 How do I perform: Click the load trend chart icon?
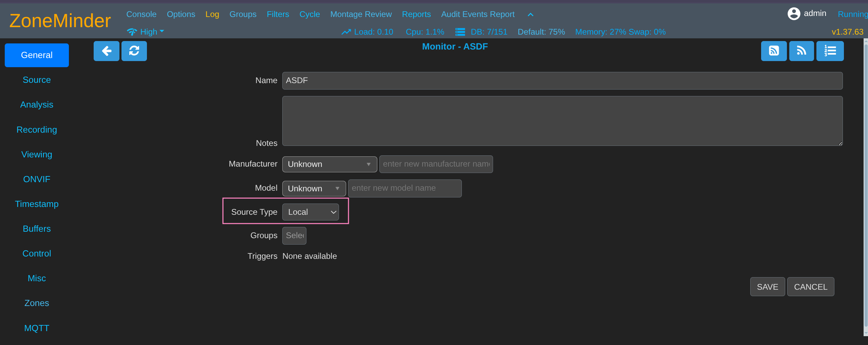(x=346, y=32)
